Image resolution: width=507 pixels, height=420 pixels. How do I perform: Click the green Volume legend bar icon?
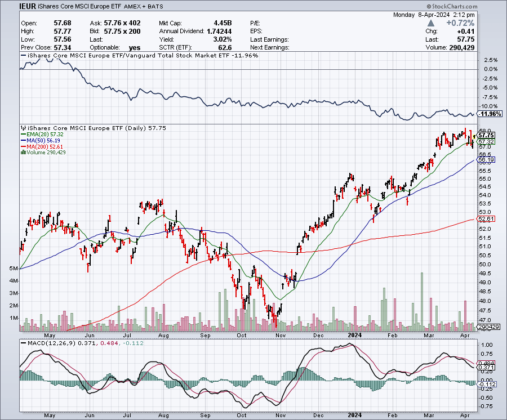(23, 151)
